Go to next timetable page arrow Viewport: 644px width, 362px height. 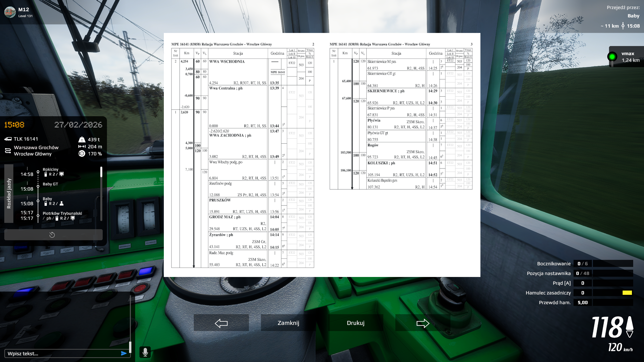tap(423, 323)
